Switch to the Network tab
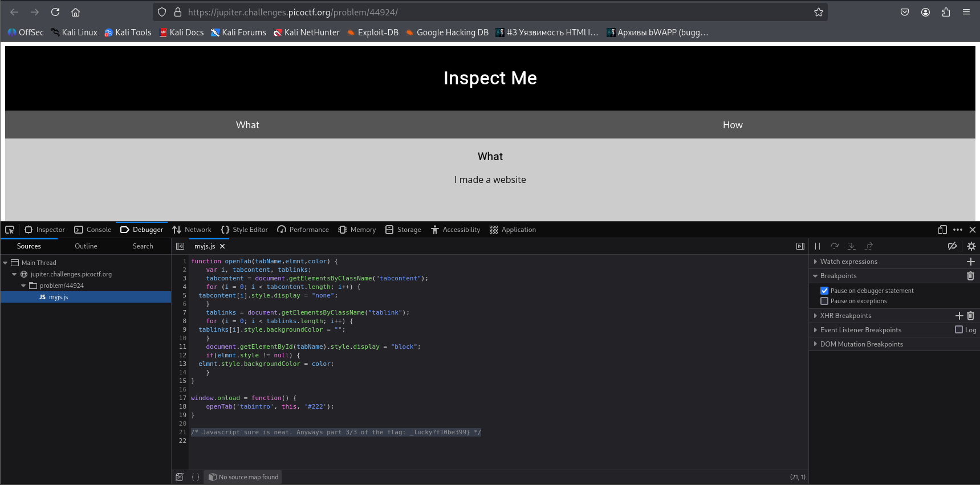980x485 pixels. [192, 230]
